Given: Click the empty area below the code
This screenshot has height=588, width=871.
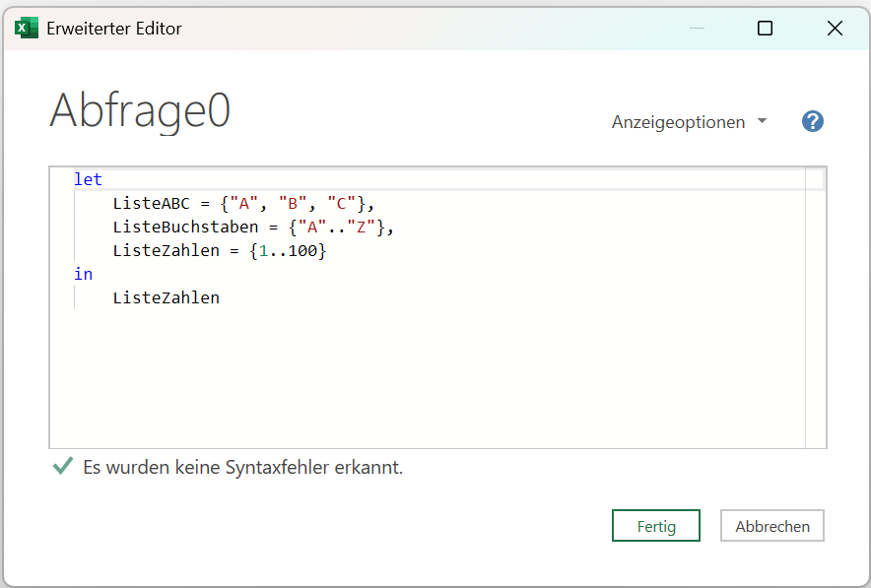Looking at the screenshot, I should pos(427,377).
